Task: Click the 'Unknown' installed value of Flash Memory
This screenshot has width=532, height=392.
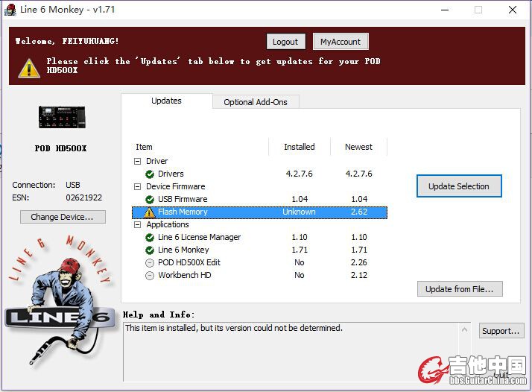Action: coord(299,212)
